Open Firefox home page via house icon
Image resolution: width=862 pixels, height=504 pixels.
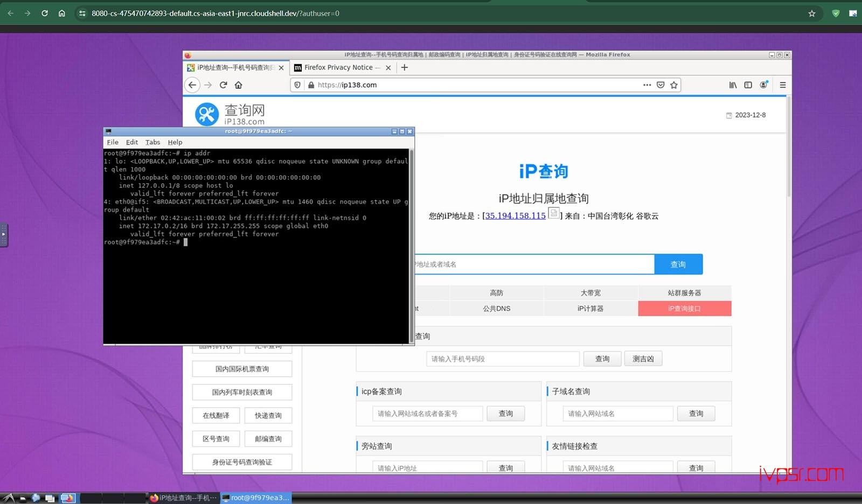[x=238, y=85]
